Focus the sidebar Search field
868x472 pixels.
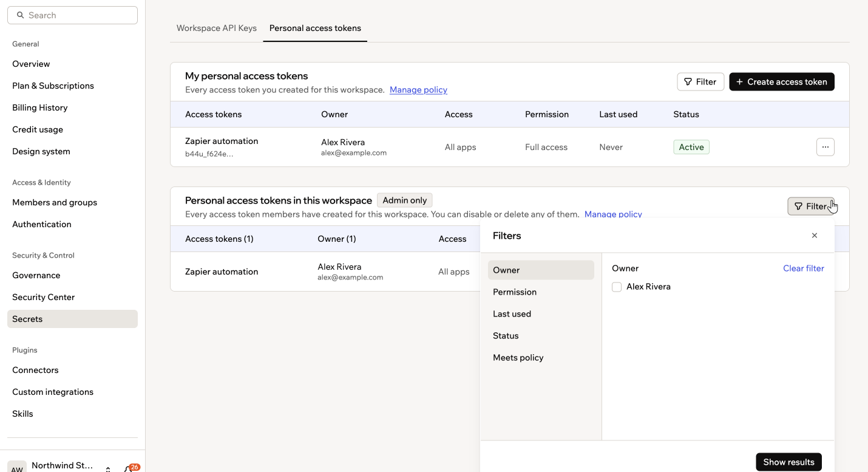pyautogui.click(x=72, y=15)
